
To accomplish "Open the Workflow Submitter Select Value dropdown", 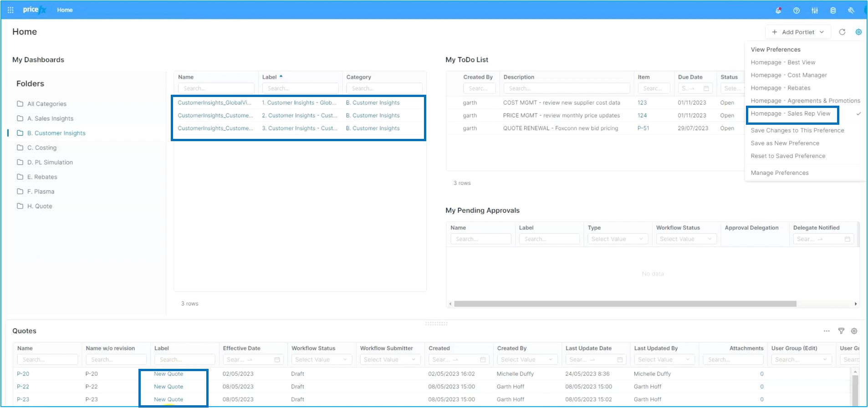I will tap(390, 360).
